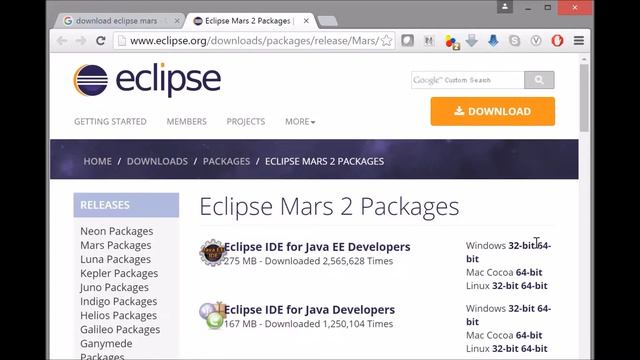Click the Eclipse logo
The width and height of the screenshot is (640, 360).
click(147, 80)
